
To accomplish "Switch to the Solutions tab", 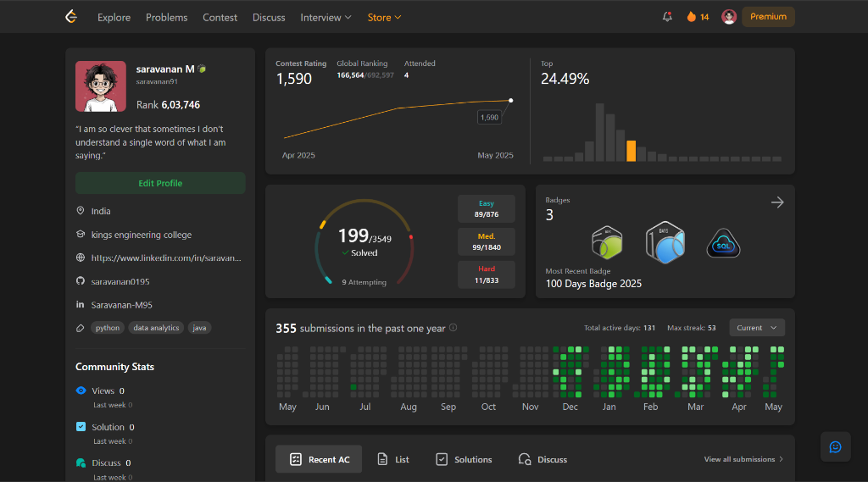I will tap(464, 459).
